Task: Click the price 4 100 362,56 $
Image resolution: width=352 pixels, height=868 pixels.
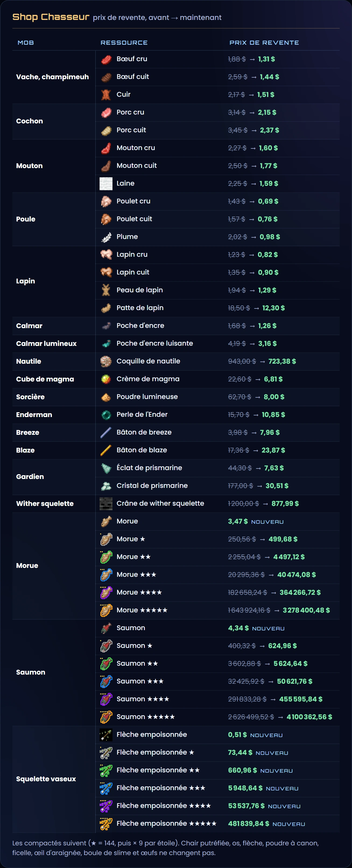Action: click(x=309, y=717)
